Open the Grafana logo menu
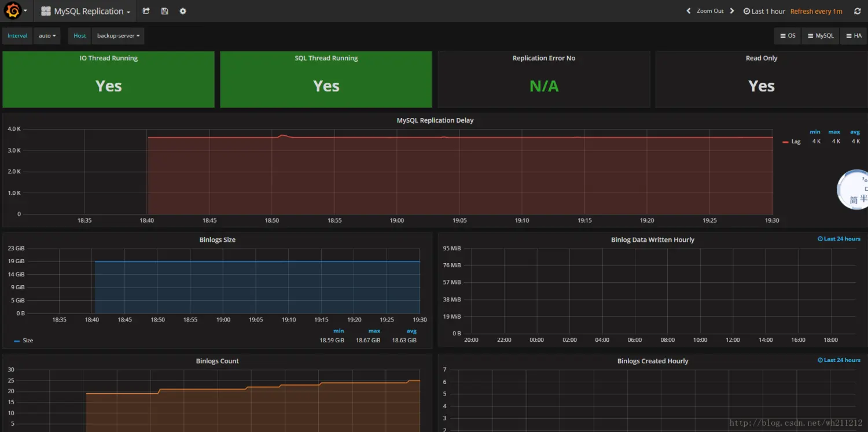The height and width of the screenshot is (432, 868). pos(16,11)
